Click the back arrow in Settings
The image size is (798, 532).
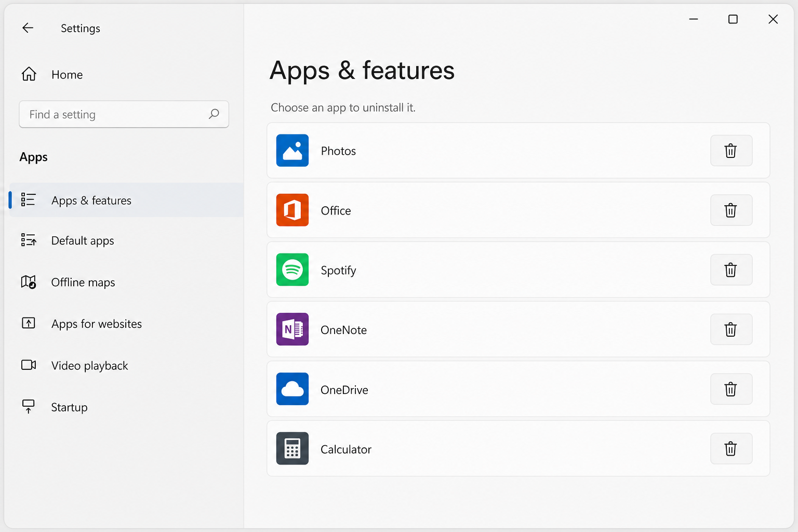click(x=28, y=28)
